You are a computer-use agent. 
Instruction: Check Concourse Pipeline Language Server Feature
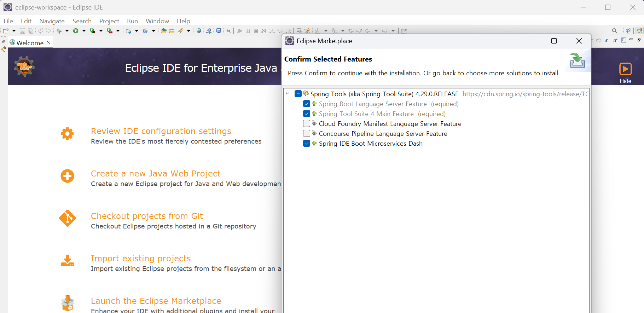click(x=307, y=133)
